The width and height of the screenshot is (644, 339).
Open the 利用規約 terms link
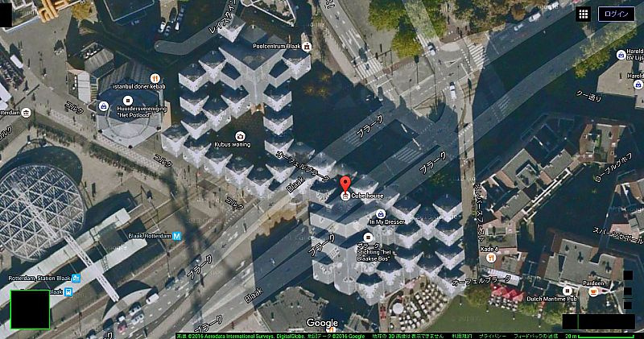tap(461, 336)
